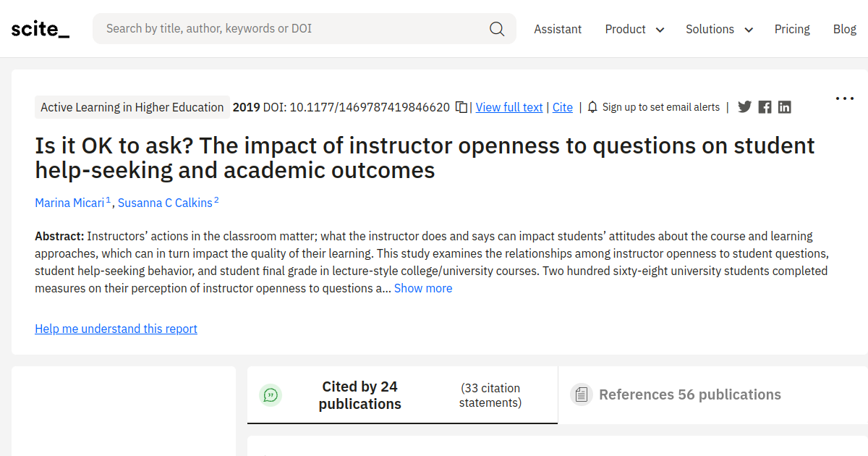
Task: Share the report on Twitter
Action: [x=744, y=106]
